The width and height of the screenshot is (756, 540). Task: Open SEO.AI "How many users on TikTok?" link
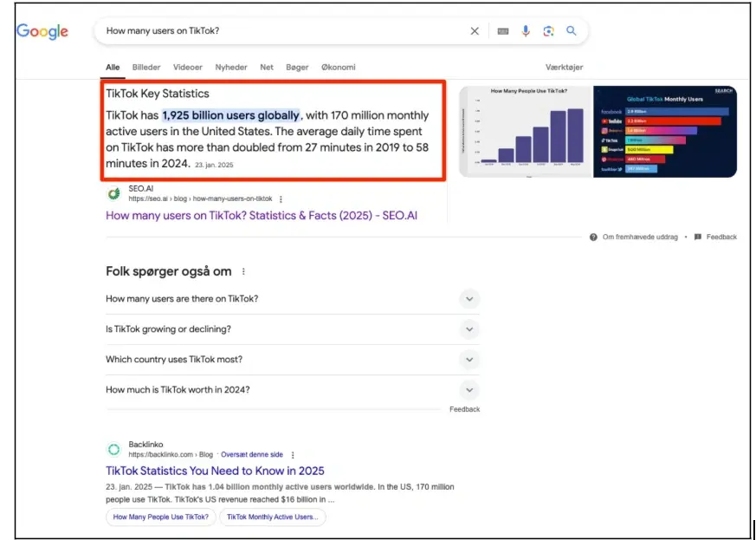[261, 216]
